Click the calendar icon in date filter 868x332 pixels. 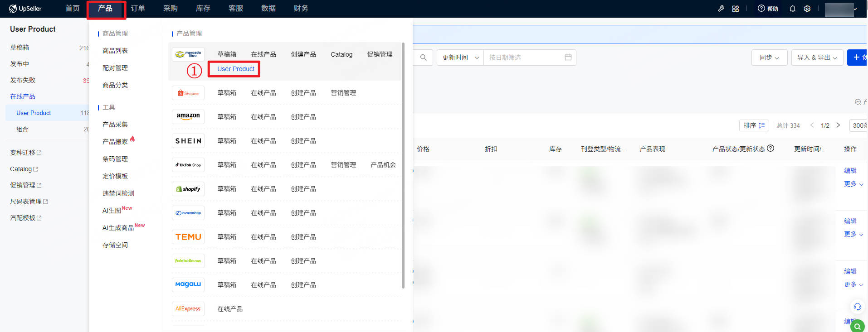click(568, 58)
